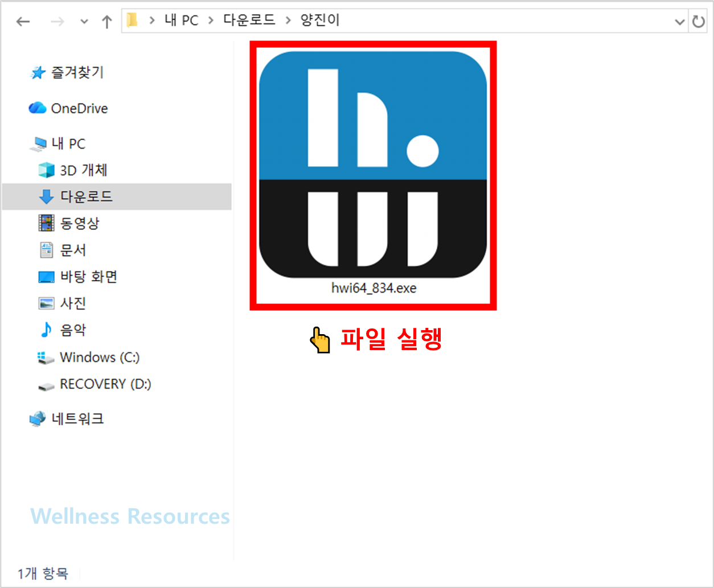The height and width of the screenshot is (588, 714).
Task: Click the Windows (C:) drive icon
Action: pyautogui.click(x=46, y=358)
